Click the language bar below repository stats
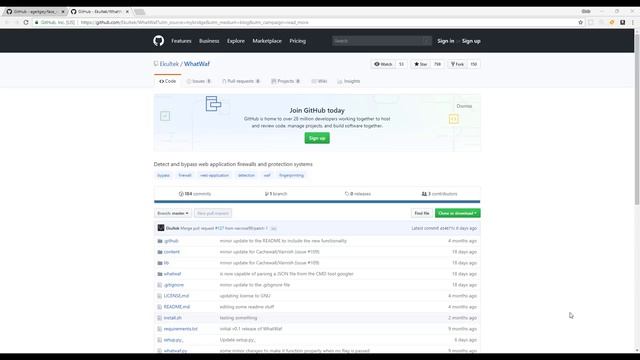Viewport: 640px width, 360px height. point(317,202)
